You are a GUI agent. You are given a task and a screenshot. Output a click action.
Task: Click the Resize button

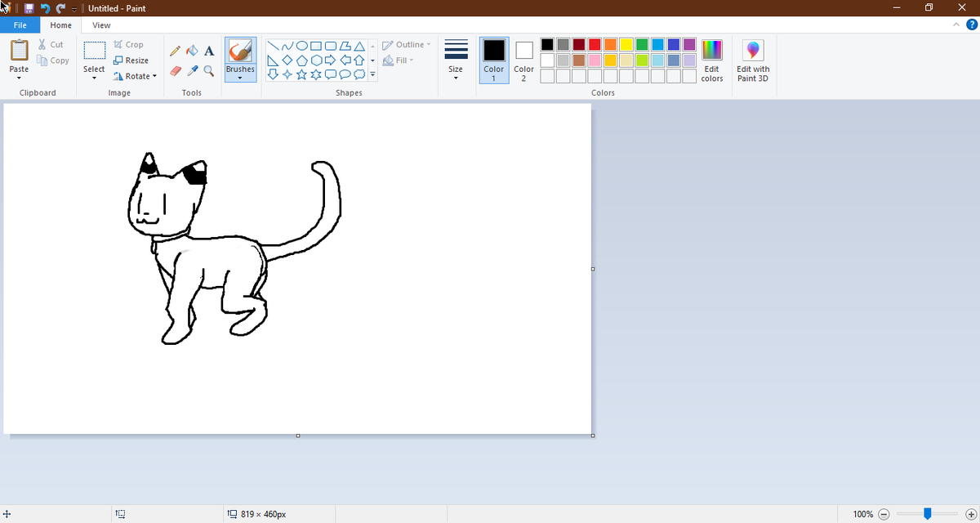tap(131, 60)
